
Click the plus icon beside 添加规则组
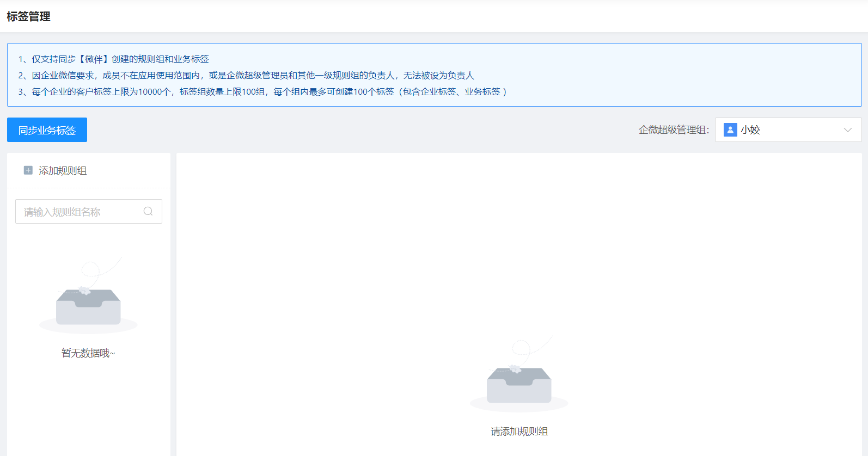(x=28, y=170)
